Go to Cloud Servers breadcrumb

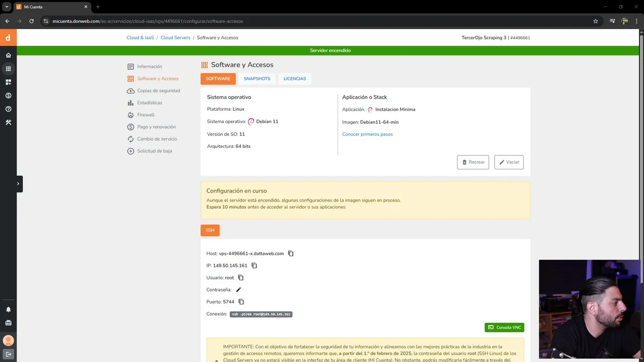pos(176,38)
